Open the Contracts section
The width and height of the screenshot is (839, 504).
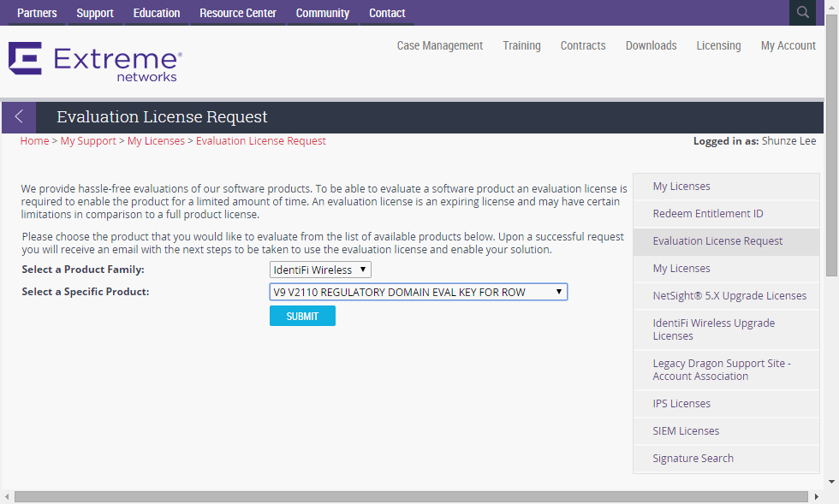tap(583, 45)
